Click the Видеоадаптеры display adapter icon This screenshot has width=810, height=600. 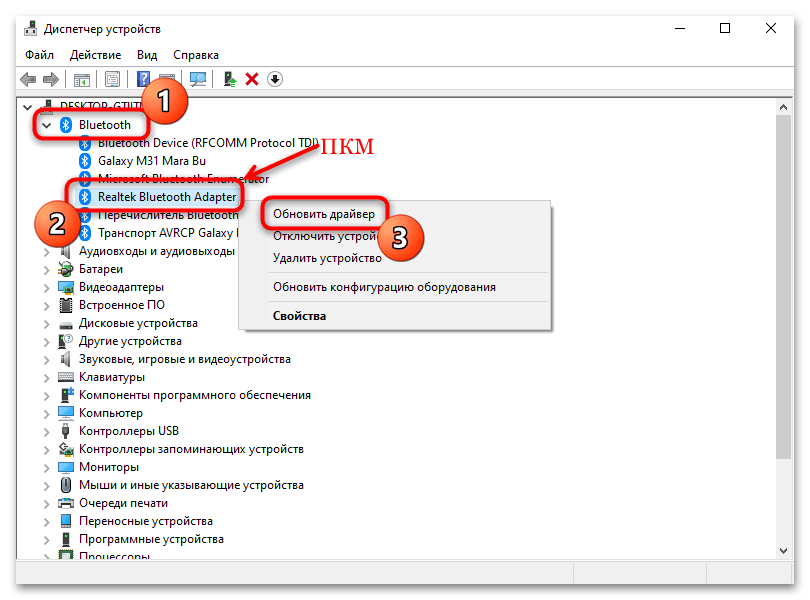point(66,287)
